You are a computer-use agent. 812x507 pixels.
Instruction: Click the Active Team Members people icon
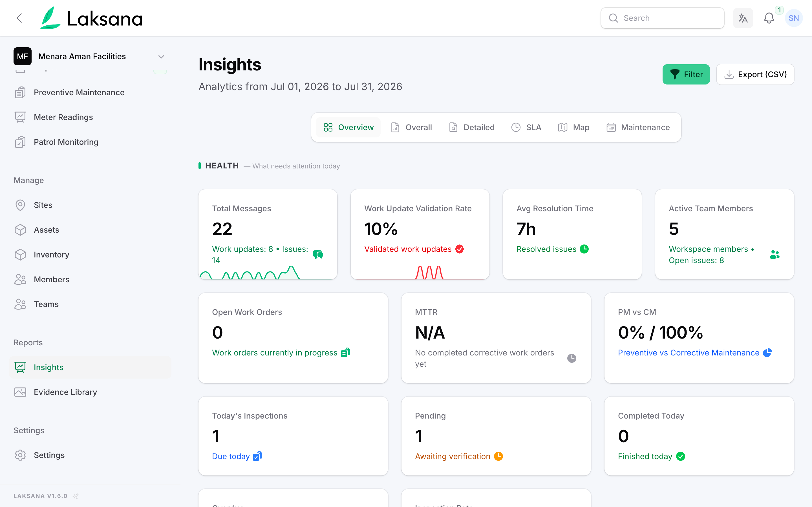coord(775,255)
